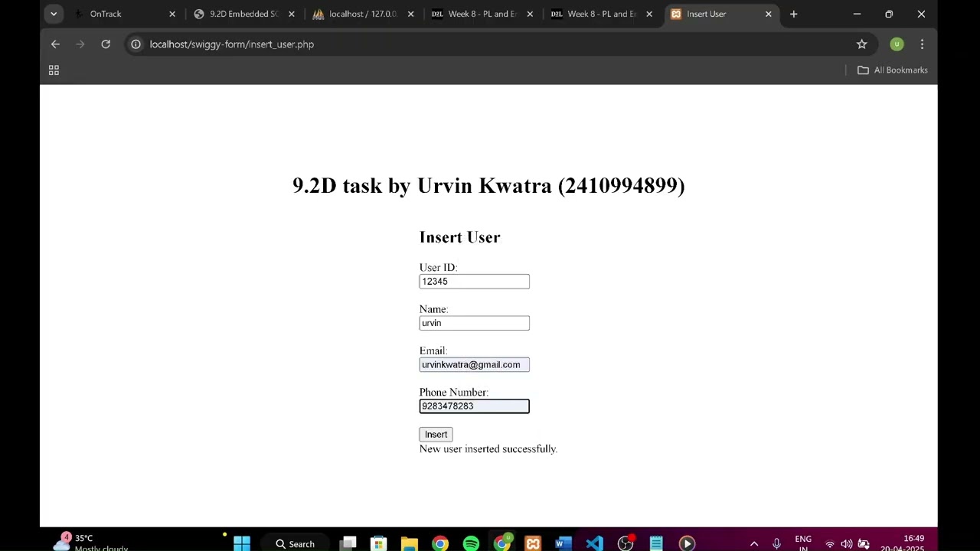Viewport: 980px width, 551px height.
Task: Close the 9.2D Embedded tab
Action: click(292, 14)
